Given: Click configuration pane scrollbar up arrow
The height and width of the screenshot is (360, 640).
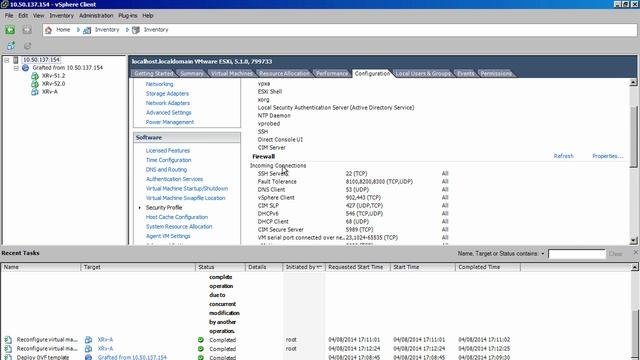Looking at the screenshot, I should 633,82.
